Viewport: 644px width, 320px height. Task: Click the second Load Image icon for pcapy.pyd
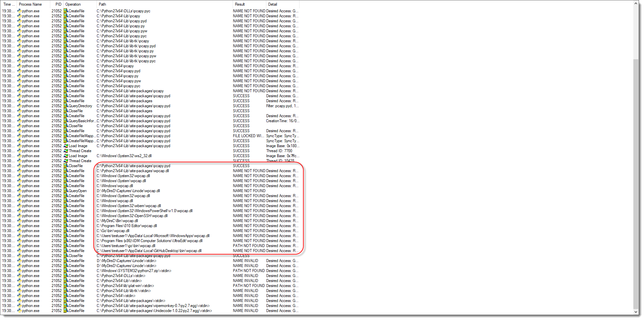pos(65,146)
